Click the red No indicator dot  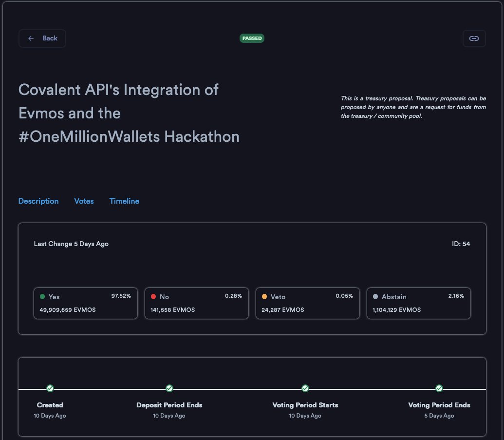[x=153, y=297]
